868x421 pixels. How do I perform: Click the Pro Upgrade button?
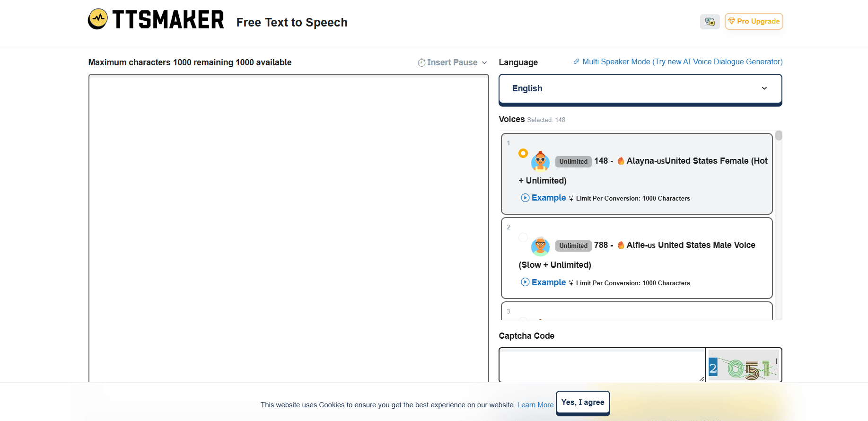pyautogui.click(x=754, y=21)
